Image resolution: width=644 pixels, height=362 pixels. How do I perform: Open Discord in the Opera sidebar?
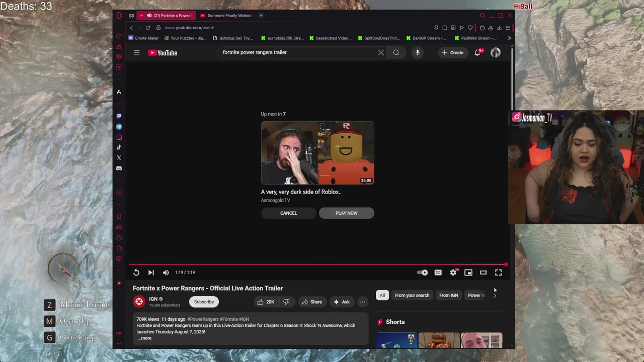pos(119,168)
